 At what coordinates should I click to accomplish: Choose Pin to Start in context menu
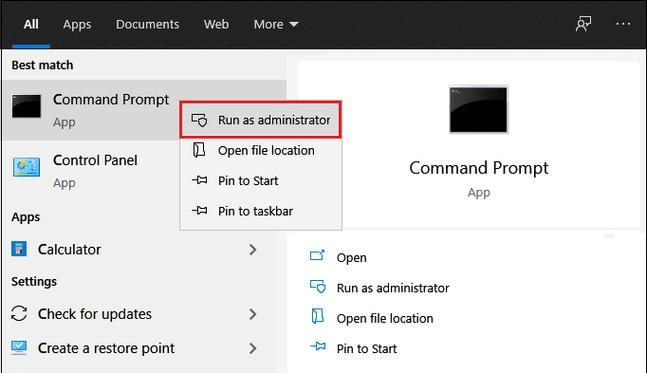coord(261,181)
